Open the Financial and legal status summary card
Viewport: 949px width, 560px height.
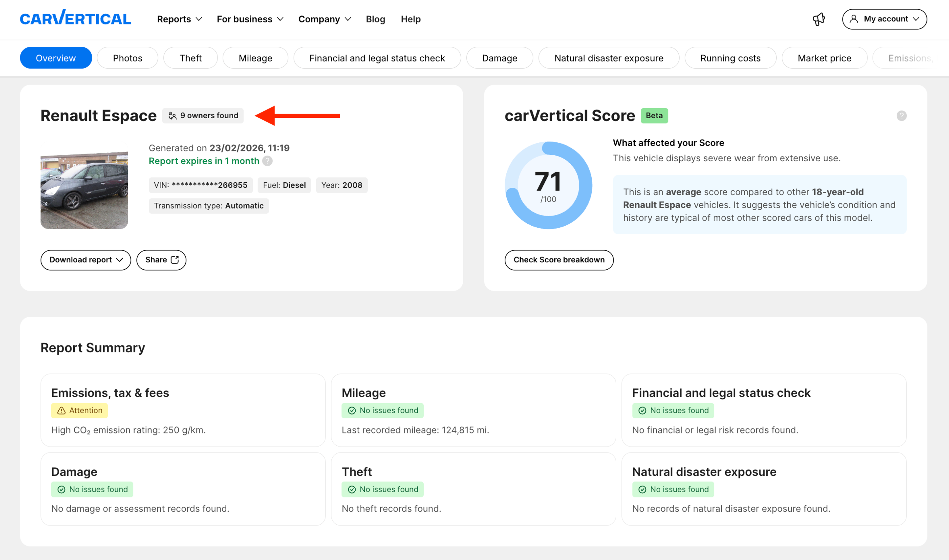pos(764,410)
